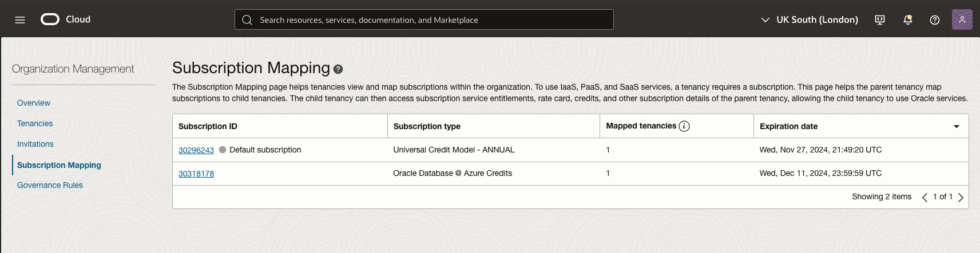The width and height of the screenshot is (980, 253).
Task: Open Tenancies in the sidebar
Action: pyautogui.click(x=35, y=123)
